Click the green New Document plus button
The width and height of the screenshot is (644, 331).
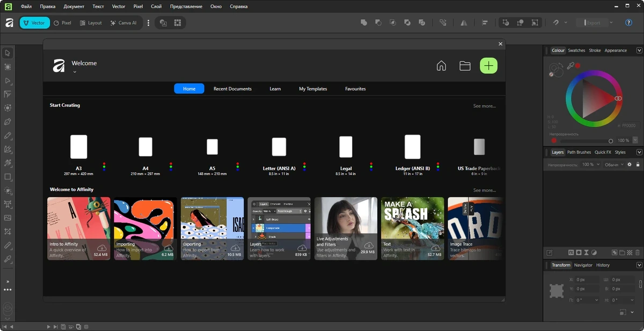click(x=488, y=65)
